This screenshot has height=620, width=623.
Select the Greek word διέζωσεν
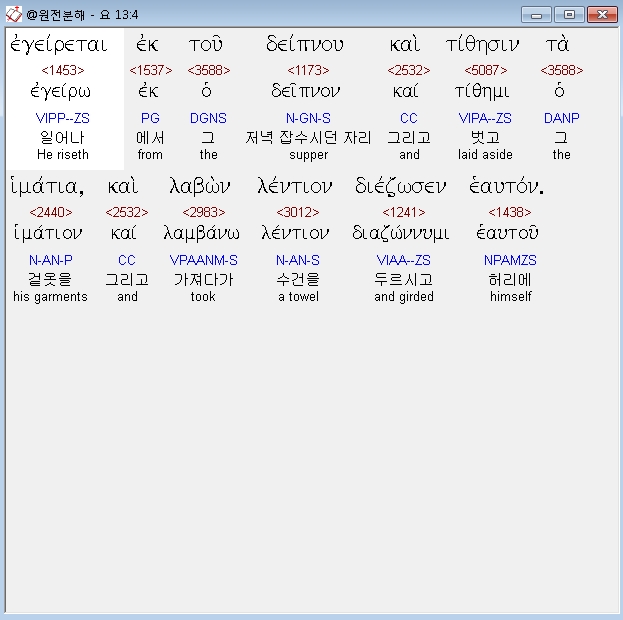(x=401, y=186)
